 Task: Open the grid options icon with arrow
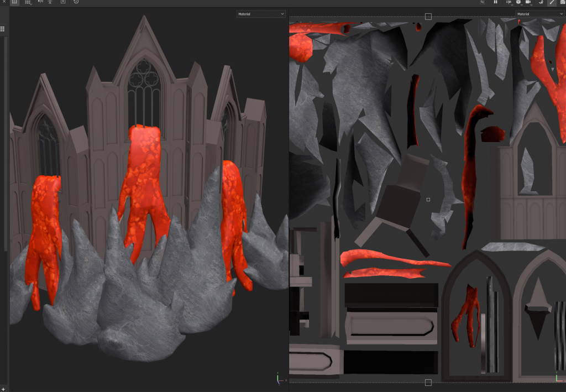tap(28, 2)
